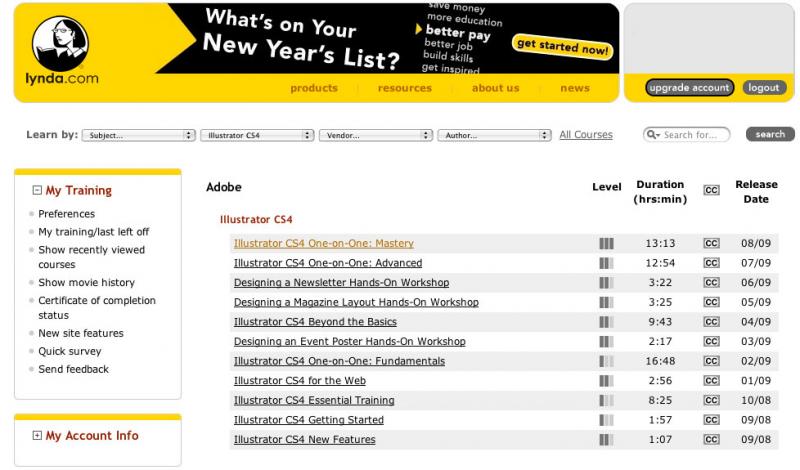Click the CC icon in Advanced row

(711, 263)
